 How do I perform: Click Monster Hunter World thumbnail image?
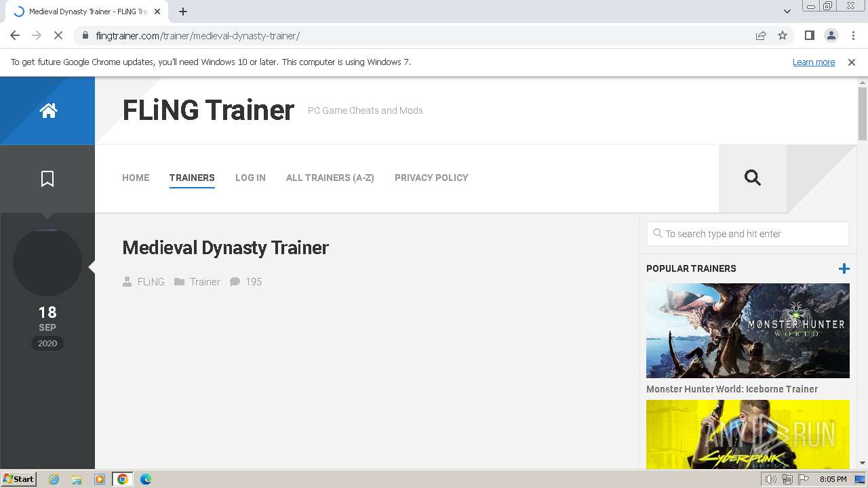coord(748,331)
